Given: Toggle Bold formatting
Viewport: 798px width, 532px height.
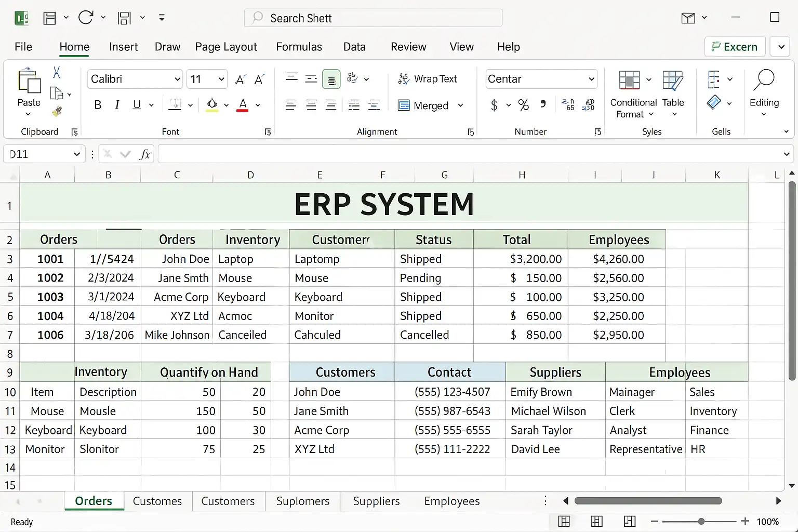Looking at the screenshot, I should click(x=98, y=105).
